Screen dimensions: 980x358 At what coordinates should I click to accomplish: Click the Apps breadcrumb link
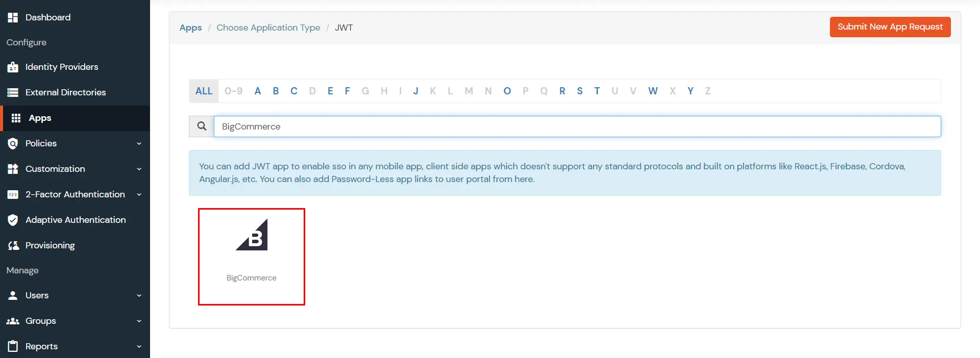click(190, 28)
